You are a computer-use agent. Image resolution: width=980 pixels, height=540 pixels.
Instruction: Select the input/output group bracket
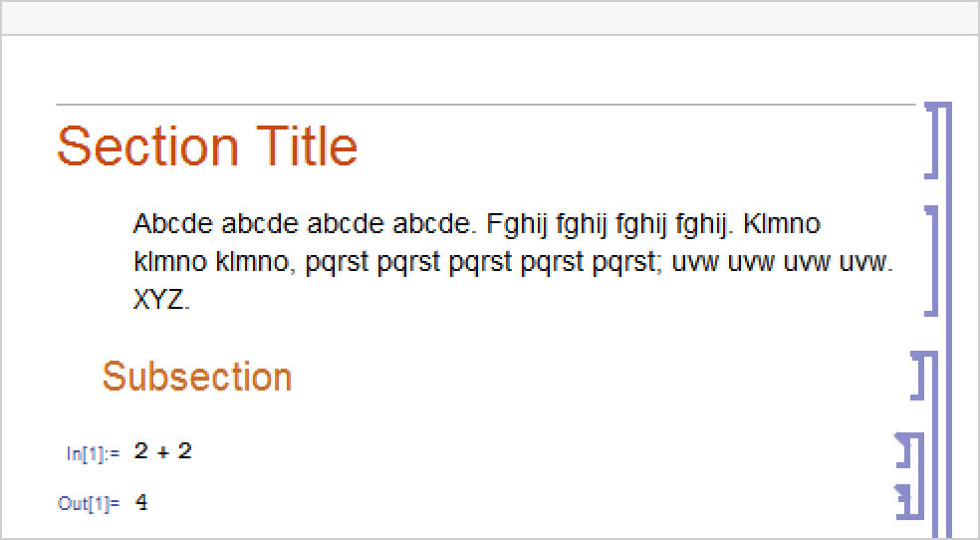coord(920,478)
